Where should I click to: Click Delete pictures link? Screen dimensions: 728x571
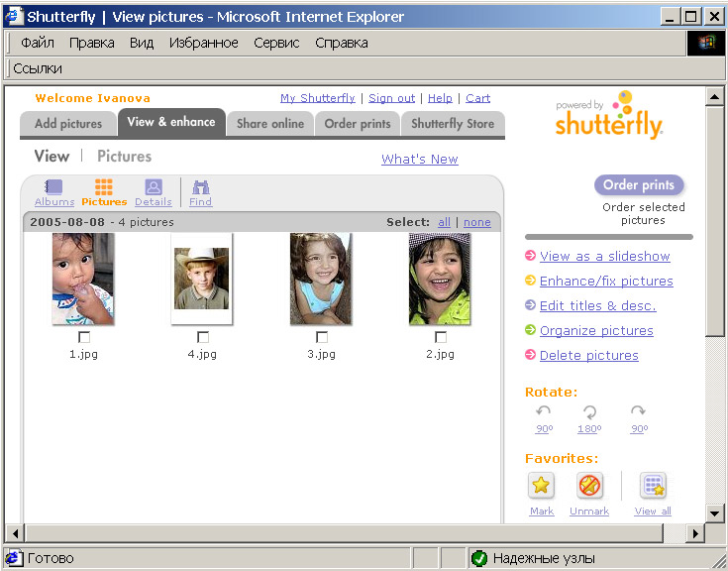point(589,355)
